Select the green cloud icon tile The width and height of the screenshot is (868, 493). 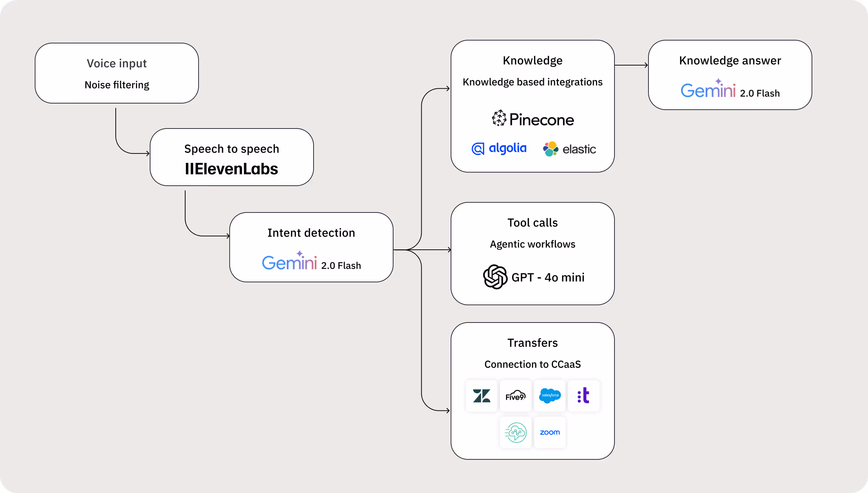point(515,433)
